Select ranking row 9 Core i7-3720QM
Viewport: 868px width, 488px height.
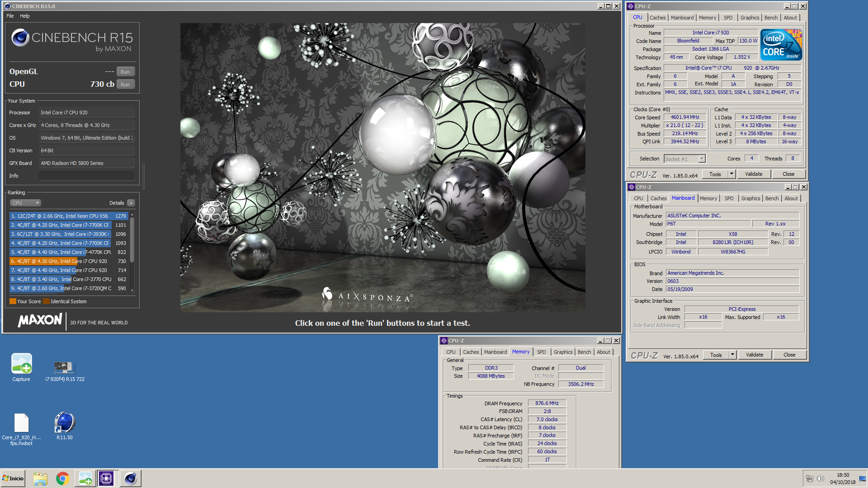point(69,288)
